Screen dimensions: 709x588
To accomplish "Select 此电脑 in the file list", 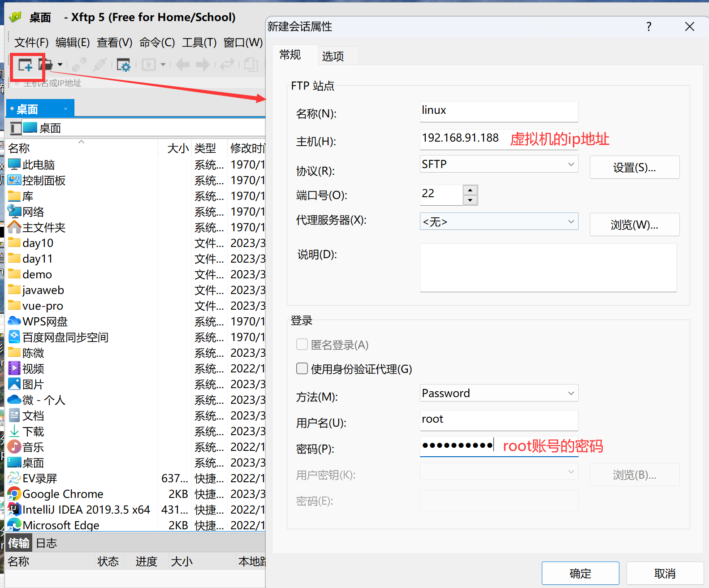I will tap(31, 164).
